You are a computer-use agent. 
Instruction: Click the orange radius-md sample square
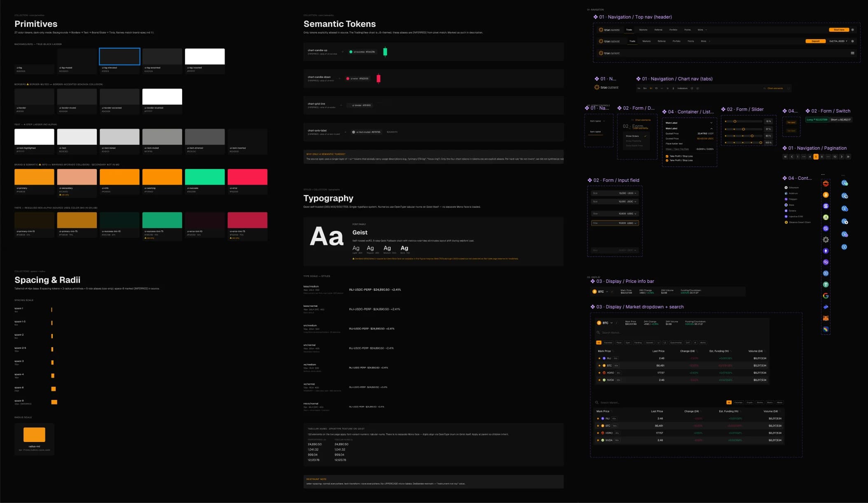pyautogui.click(x=34, y=435)
